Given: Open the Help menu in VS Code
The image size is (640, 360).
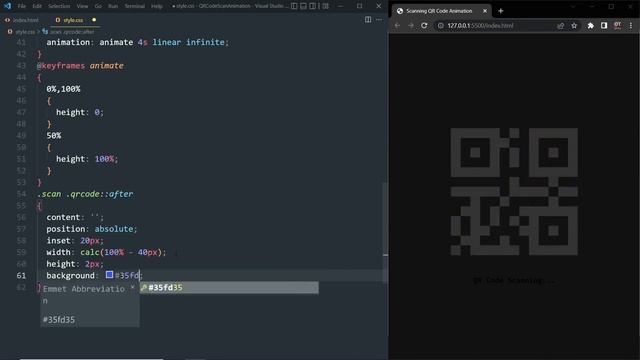Looking at the screenshot, I should pyautogui.click(x=157, y=6).
